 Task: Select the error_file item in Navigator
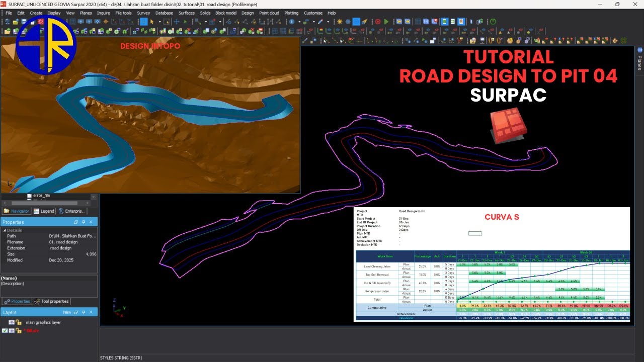click(x=38, y=195)
